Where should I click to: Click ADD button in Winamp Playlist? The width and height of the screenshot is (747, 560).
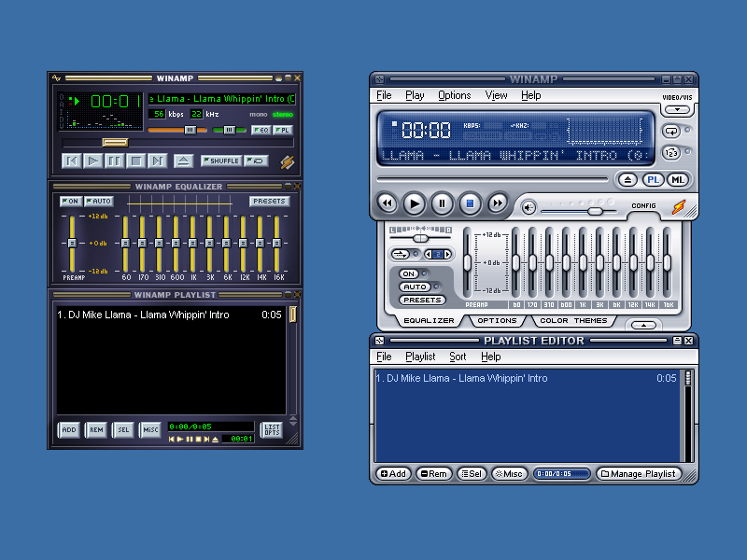click(x=68, y=429)
